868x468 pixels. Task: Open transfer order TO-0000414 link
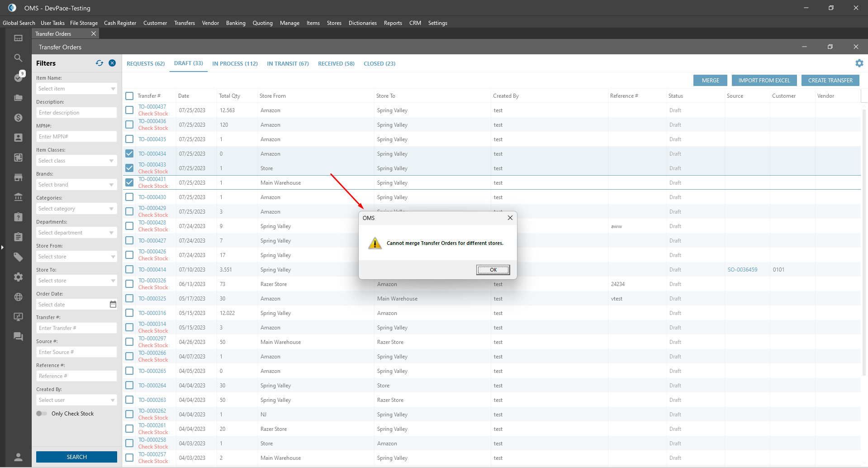[152, 270]
